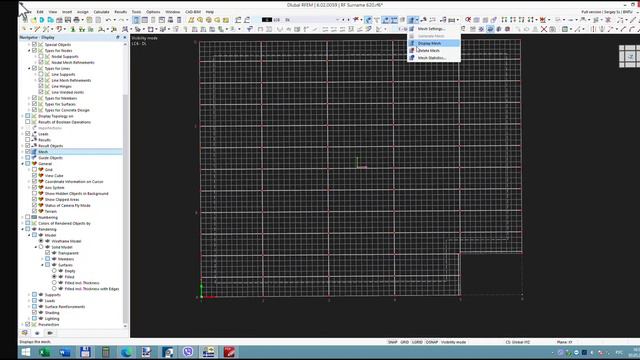The height and width of the screenshot is (360, 640).
Task: Open the Insert menu
Action: click(x=67, y=12)
